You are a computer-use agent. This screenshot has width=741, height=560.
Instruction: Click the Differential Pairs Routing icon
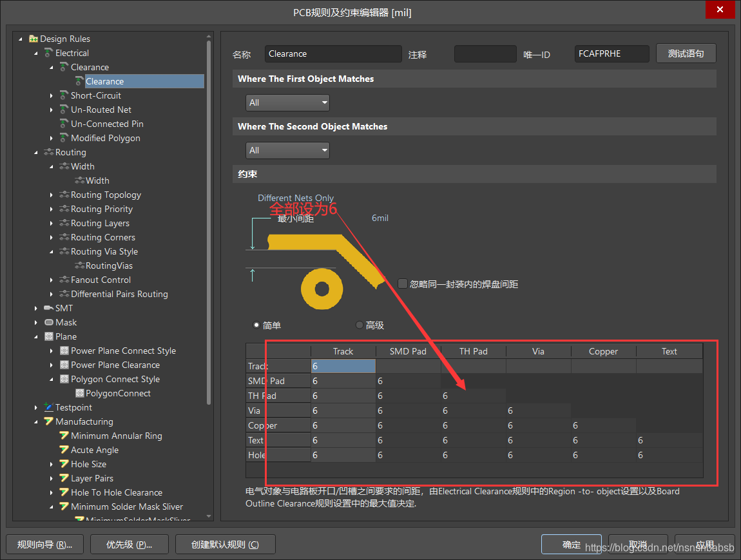[x=64, y=294]
